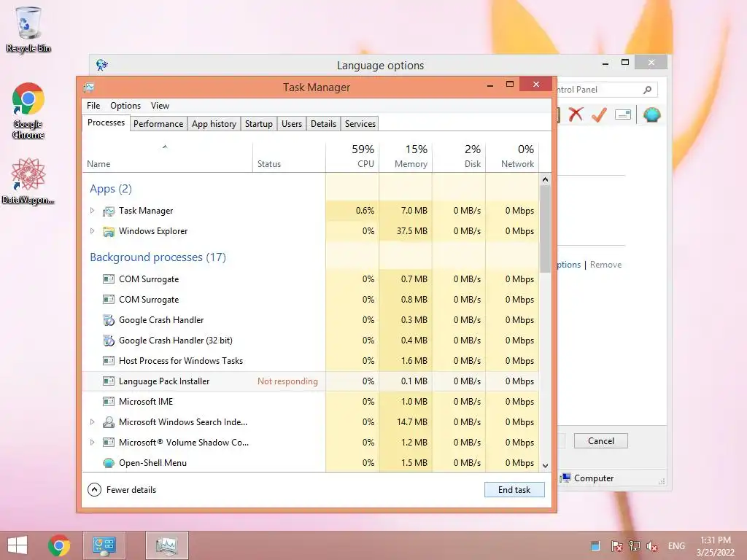Click the Background processes (17) group header

pyautogui.click(x=158, y=257)
